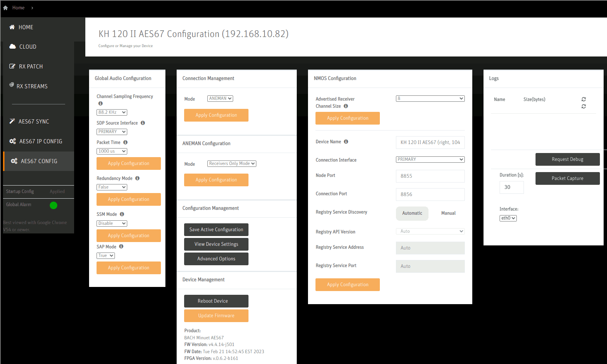The width and height of the screenshot is (607, 364).
Task: Click the RX STREAMS spiral icon
Action: click(x=12, y=85)
